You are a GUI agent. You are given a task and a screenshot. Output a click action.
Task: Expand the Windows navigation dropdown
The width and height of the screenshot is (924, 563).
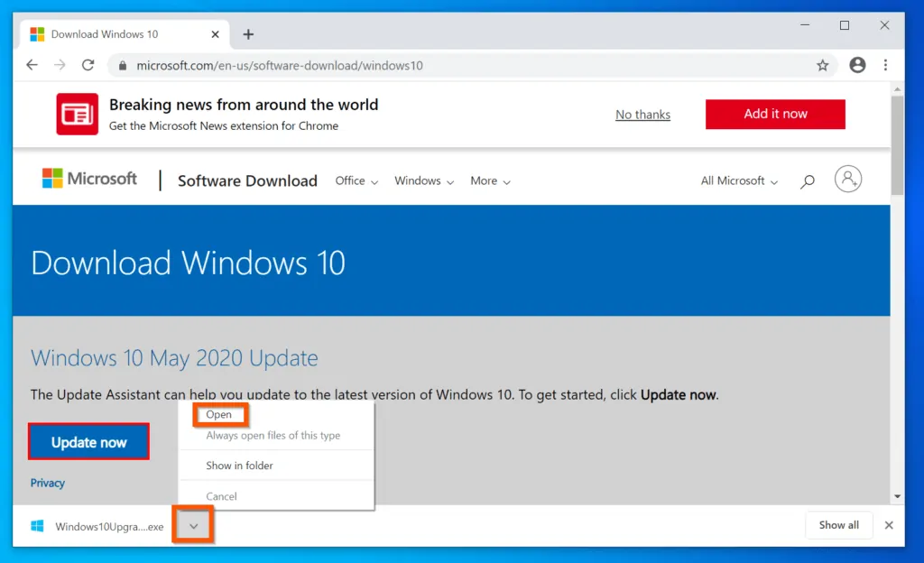click(424, 180)
